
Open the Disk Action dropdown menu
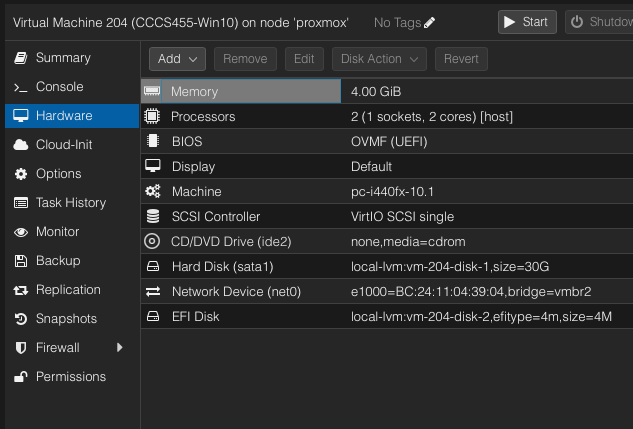tap(379, 59)
